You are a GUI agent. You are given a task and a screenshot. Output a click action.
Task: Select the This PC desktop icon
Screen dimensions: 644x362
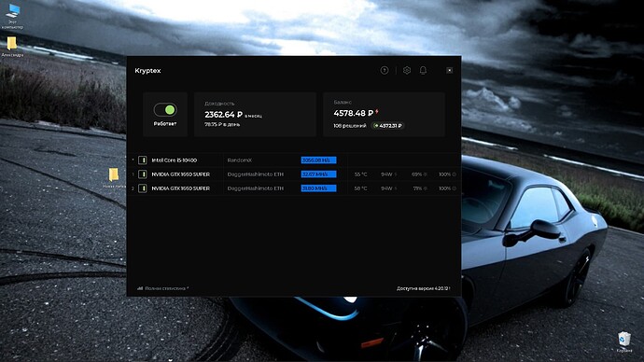point(13,17)
